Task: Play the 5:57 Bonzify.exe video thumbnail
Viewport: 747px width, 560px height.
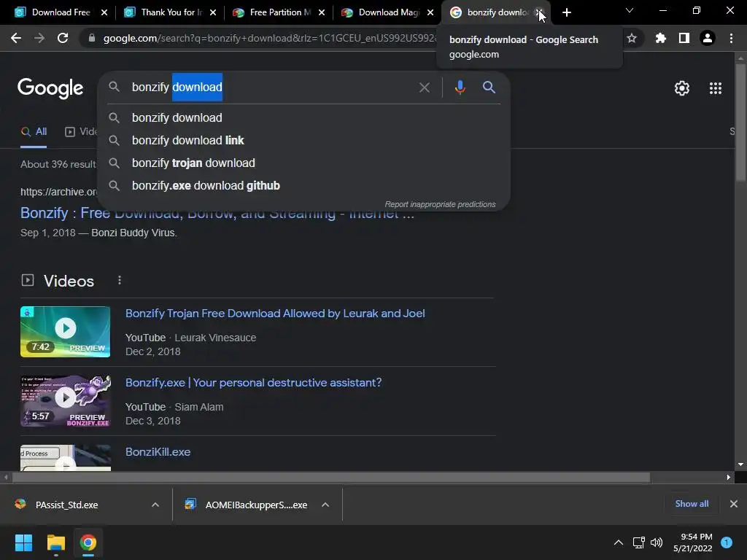Action: pos(65,401)
